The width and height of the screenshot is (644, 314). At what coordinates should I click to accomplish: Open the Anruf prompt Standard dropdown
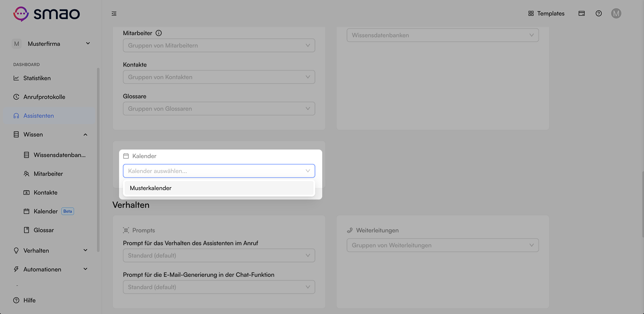click(219, 255)
